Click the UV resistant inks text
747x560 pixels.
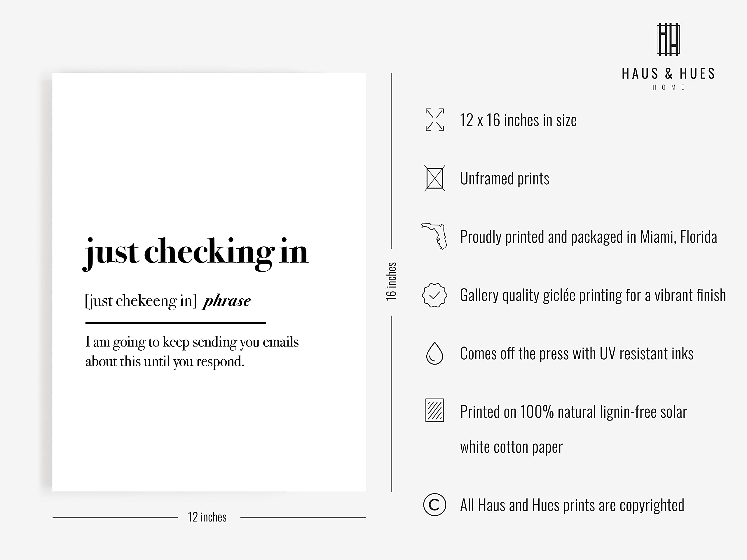tap(577, 354)
